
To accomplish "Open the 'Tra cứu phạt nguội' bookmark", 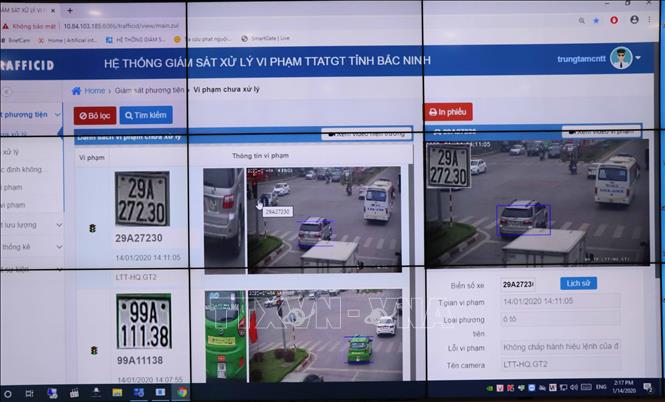I will pos(203,39).
